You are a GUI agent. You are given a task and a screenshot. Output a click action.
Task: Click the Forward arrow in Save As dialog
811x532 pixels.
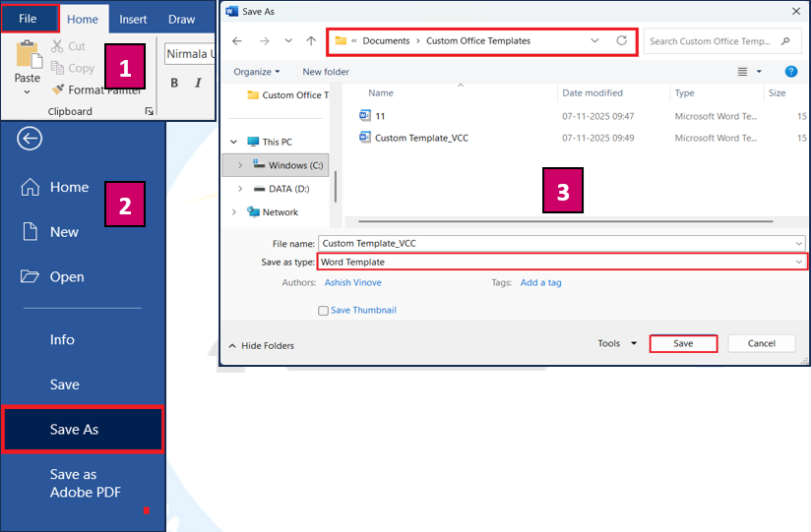265,41
